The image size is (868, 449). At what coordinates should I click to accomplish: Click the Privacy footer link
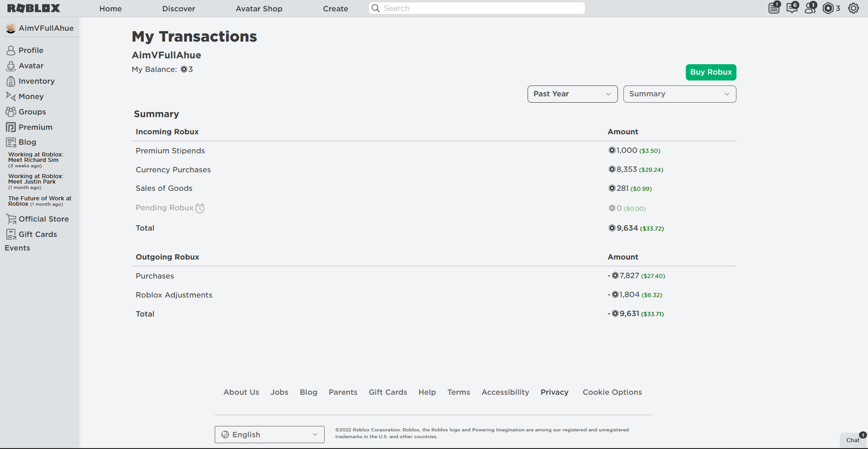(x=554, y=392)
